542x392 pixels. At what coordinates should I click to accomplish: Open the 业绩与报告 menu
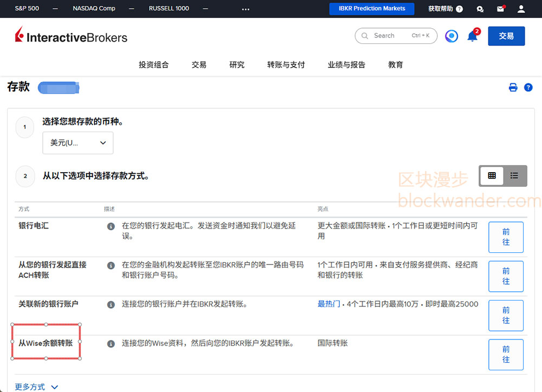[346, 64]
